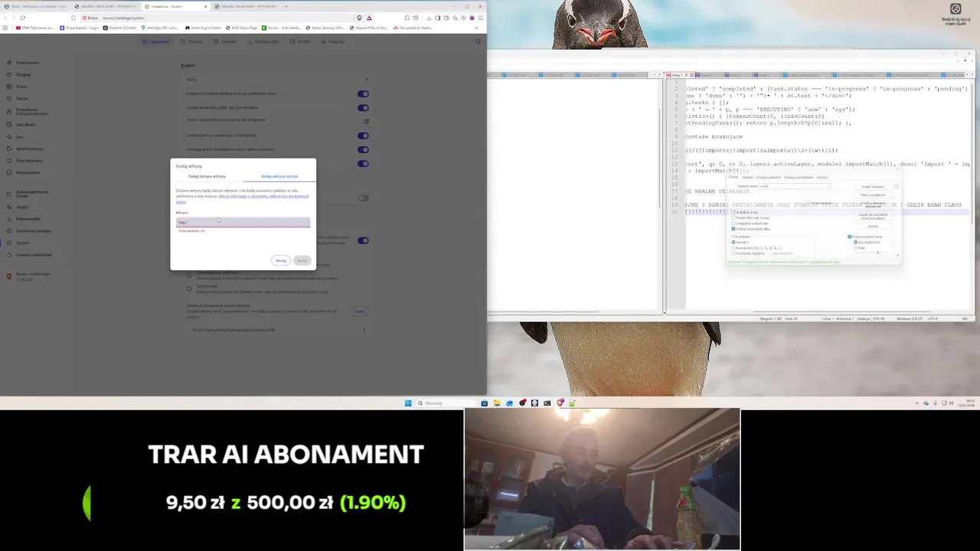Open 'Szukany tekst' combo box dropdown
Image resolution: width=980 pixels, height=551 pixels.
click(x=828, y=186)
